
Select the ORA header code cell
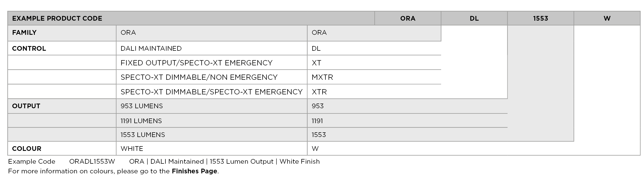coord(408,19)
